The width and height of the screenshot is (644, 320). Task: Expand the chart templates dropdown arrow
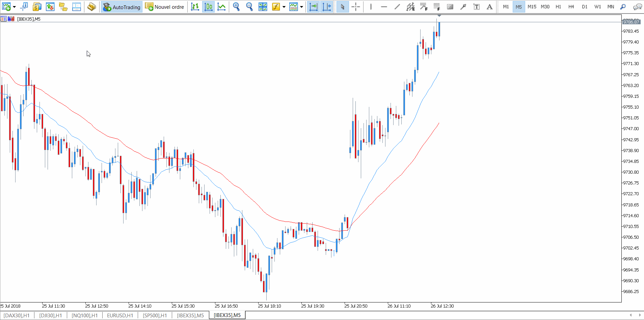coord(301,7)
